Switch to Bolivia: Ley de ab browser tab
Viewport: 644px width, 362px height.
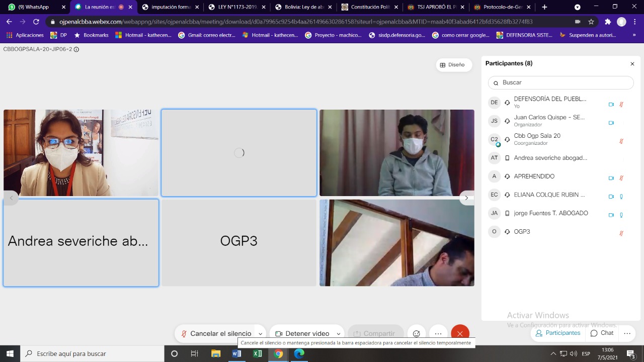(x=302, y=7)
